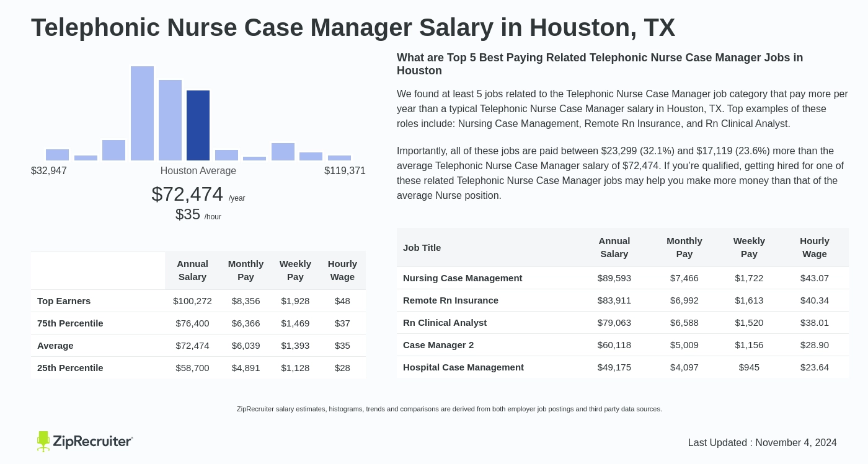
Task: Click the 25th Percentile row label
Action: click(x=70, y=367)
